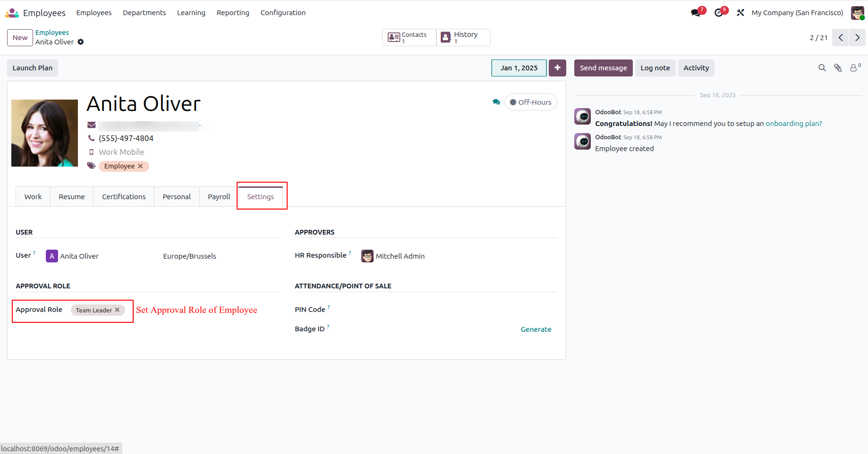Go to previous employee record arrow
Screen dimensions: 868x454
click(841, 38)
